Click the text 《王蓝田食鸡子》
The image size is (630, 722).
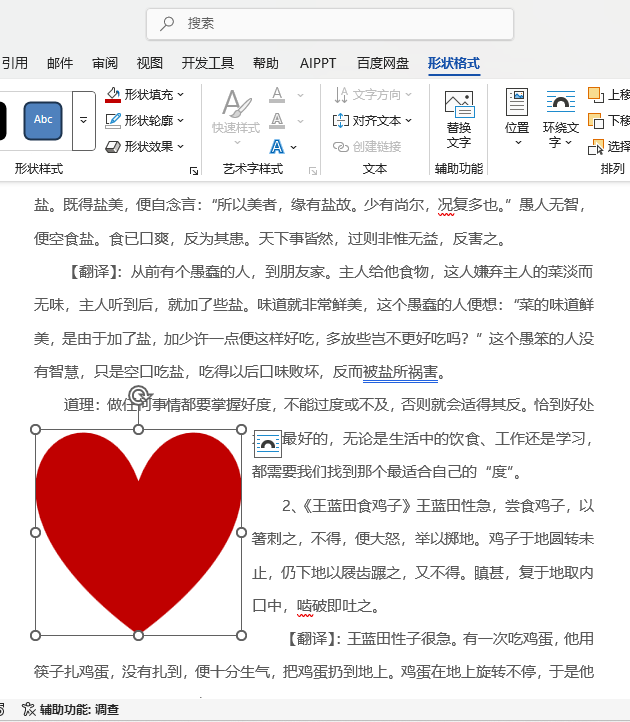pyautogui.click(x=356, y=506)
